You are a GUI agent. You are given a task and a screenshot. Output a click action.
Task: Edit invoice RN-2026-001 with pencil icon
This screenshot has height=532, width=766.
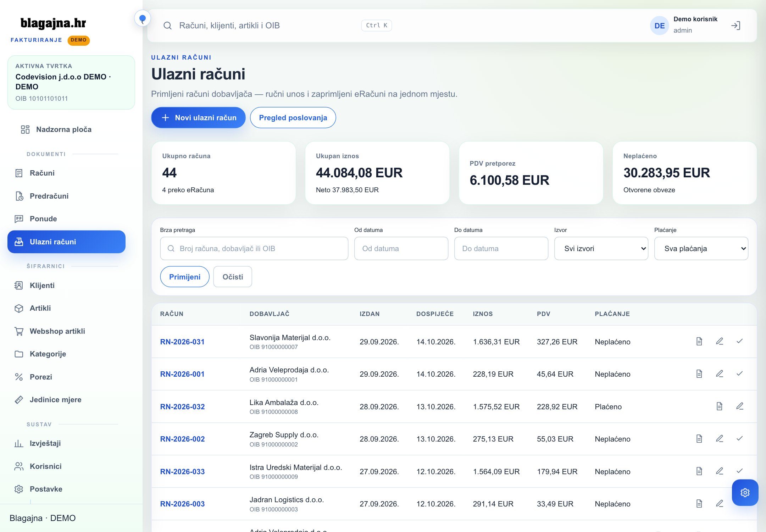pos(720,374)
